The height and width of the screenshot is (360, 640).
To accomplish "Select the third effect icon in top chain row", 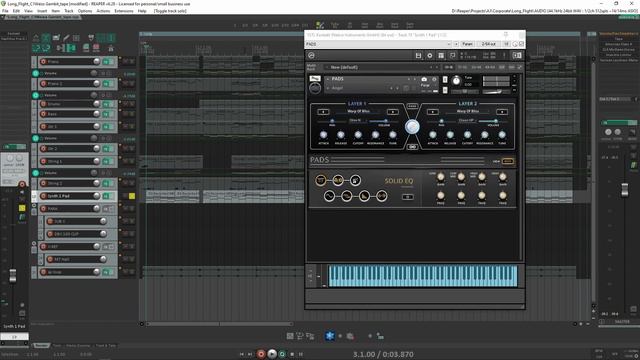I will click(355, 180).
